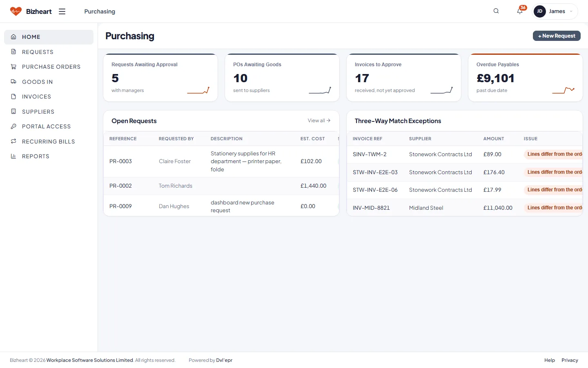Click invoice ref STW-INV-E2E-03
Viewport: 588px width, 368px height.
pos(375,173)
